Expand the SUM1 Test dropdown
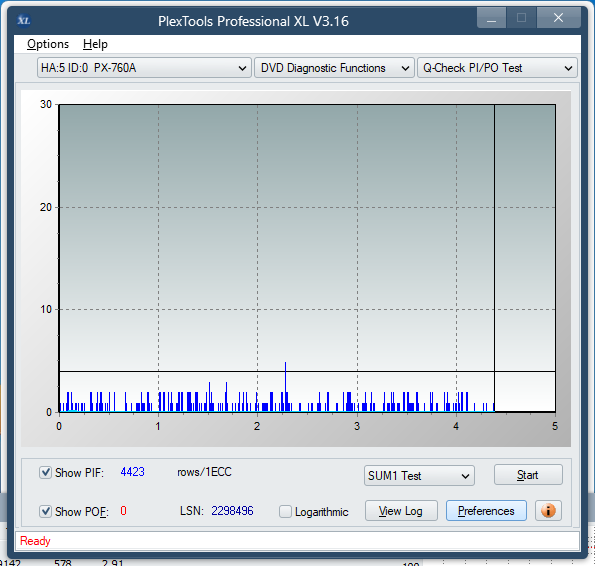The height and width of the screenshot is (566, 595). tap(419, 476)
